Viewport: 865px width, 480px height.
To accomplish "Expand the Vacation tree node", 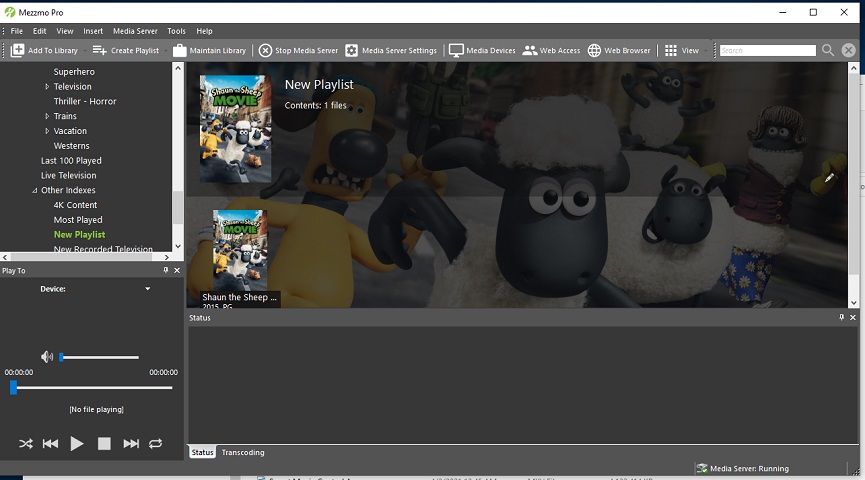I will click(47, 131).
